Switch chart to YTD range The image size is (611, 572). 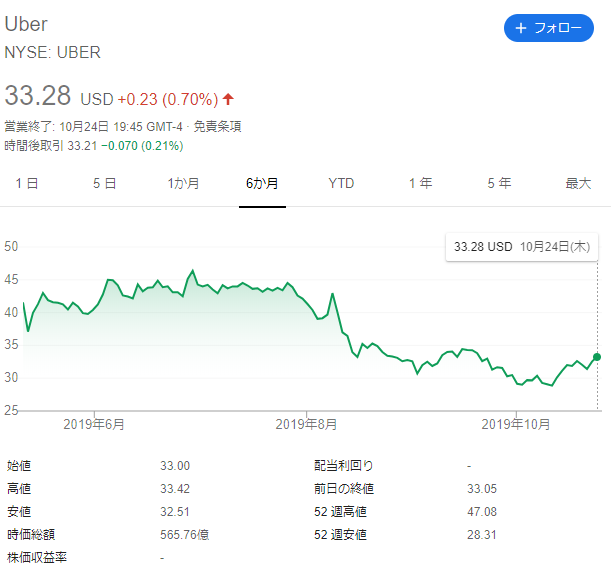pos(341,183)
